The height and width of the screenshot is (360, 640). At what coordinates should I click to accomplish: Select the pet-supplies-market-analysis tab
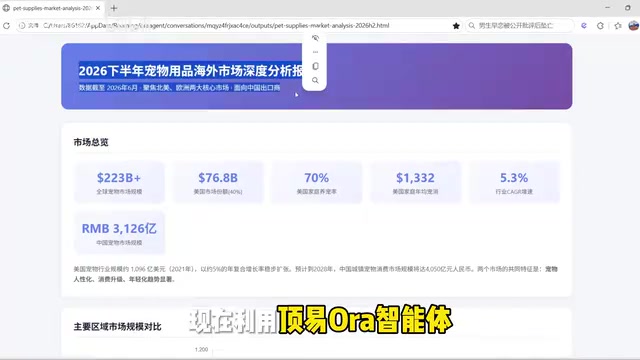point(52,8)
